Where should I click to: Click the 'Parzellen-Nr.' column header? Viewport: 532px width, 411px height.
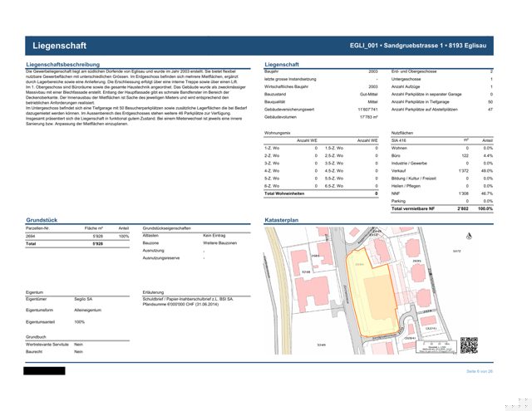(x=37, y=228)
